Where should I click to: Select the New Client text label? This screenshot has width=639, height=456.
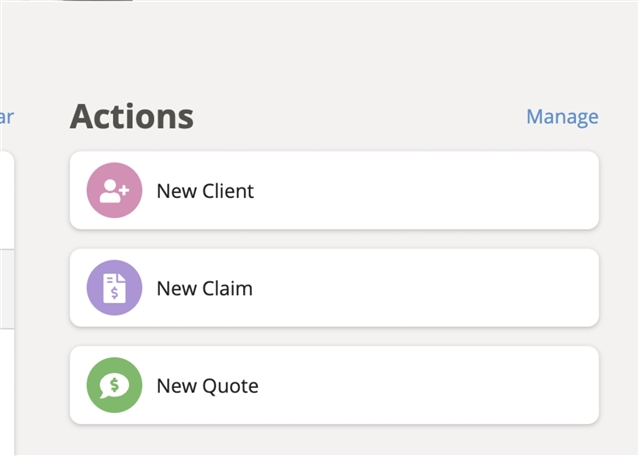coord(205,191)
